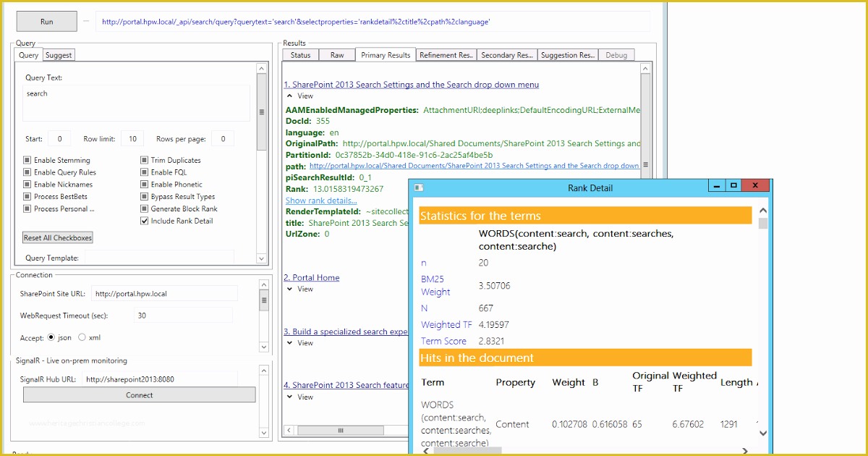Open result 4 SharePoint 2013 Search feature link
This screenshot has height=456, width=868.
click(x=346, y=385)
